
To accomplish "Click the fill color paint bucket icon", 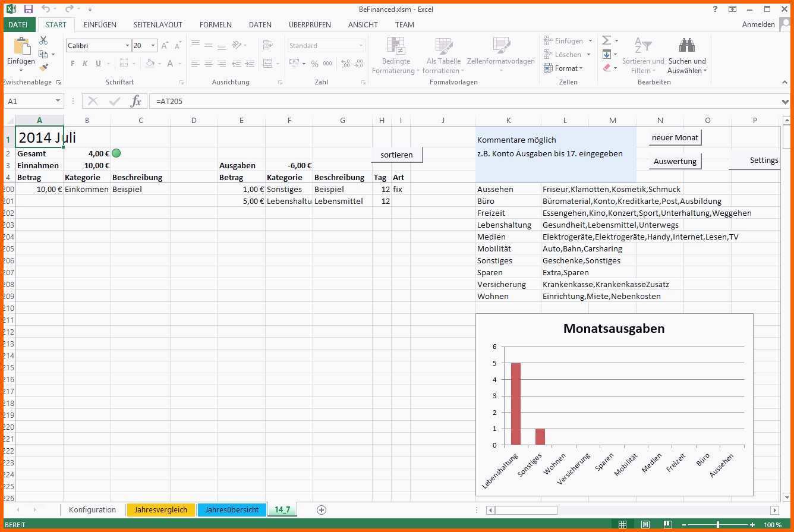I will click(x=150, y=64).
